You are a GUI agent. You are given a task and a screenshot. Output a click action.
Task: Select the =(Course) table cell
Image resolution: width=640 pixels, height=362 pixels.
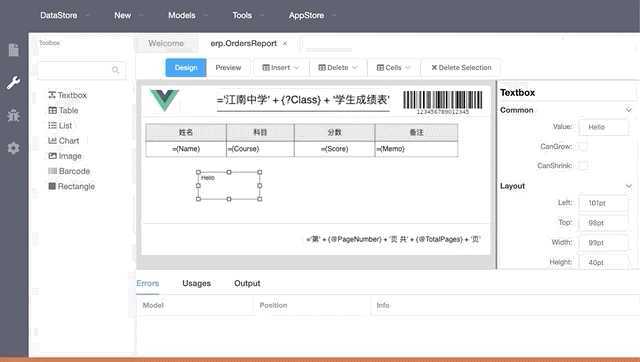tap(260, 149)
